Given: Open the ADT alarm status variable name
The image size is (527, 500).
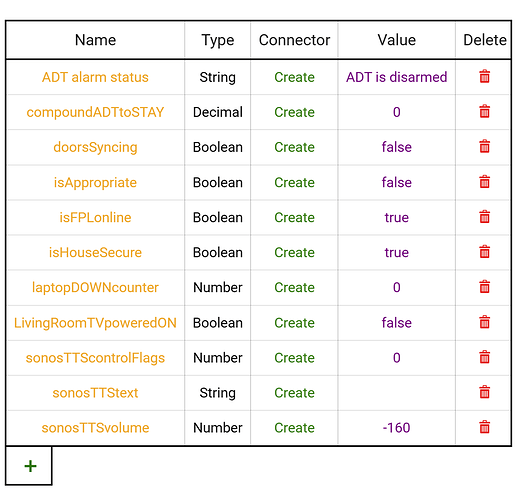Looking at the screenshot, I should [x=95, y=77].
